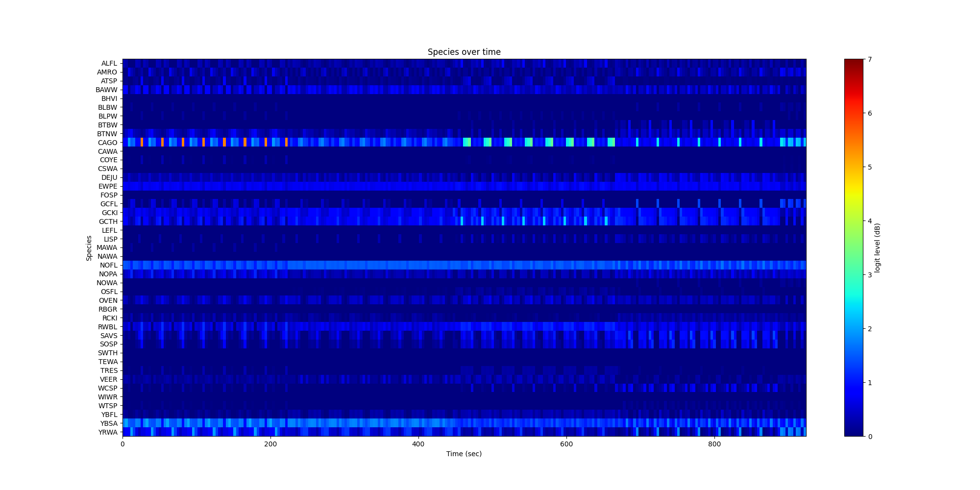The width and height of the screenshot is (980, 490).
Task: Click the 400 tick on time axis
Action: [418, 444]
